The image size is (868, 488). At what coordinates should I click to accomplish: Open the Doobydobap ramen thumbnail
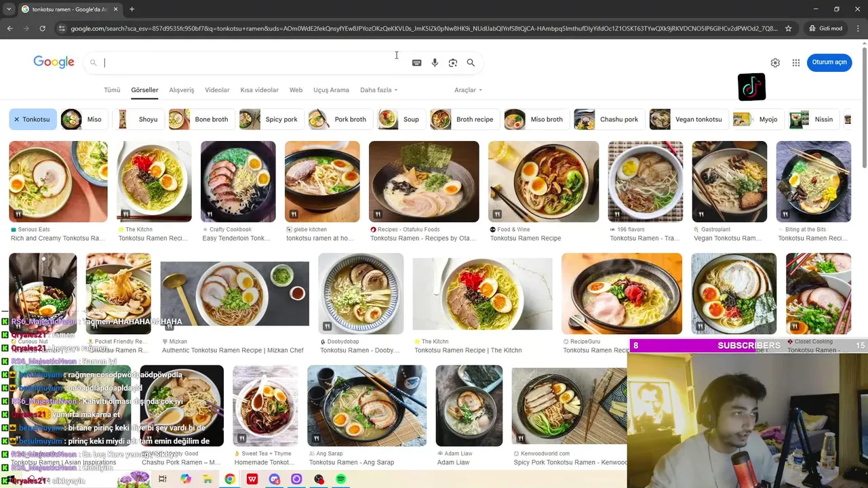361,293
